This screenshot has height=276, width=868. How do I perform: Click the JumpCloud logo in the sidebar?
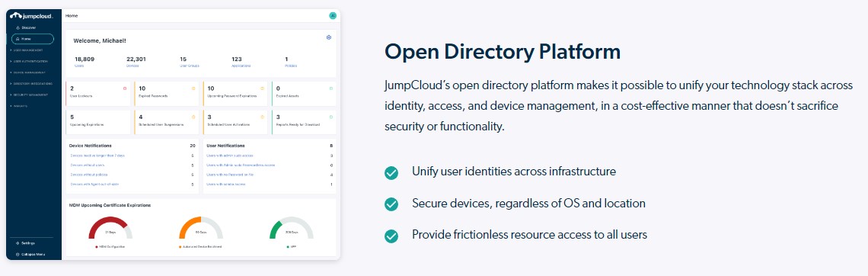point(31,16)
